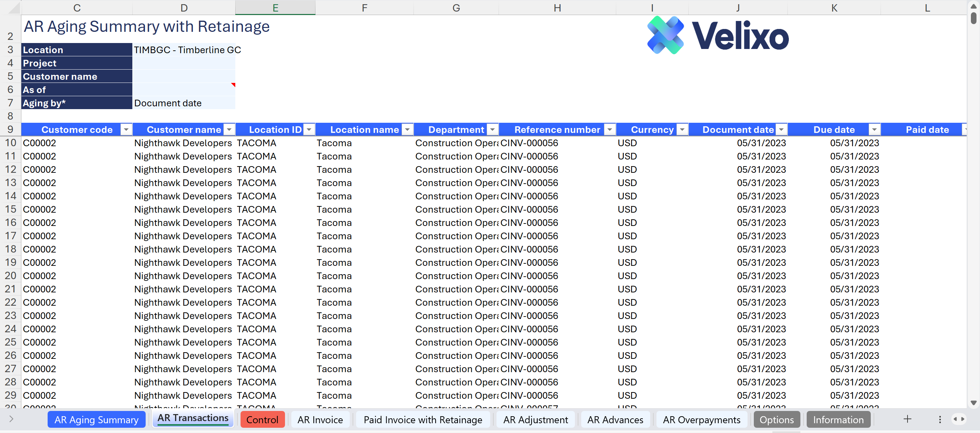Select the As of input cell
Viewport: 980px width, 433px height.
pyautogui.click(x=184, y=90)
